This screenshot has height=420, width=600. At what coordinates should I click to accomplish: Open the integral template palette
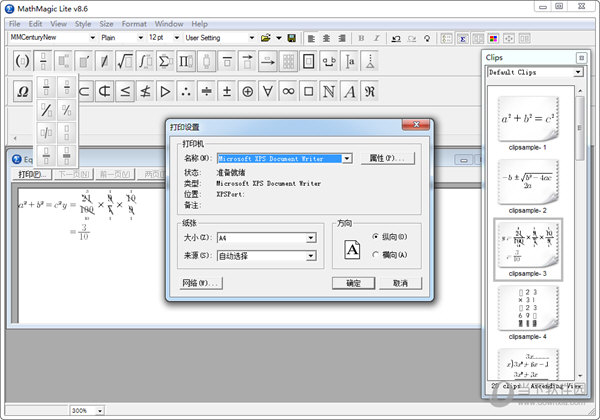[145, 61]
